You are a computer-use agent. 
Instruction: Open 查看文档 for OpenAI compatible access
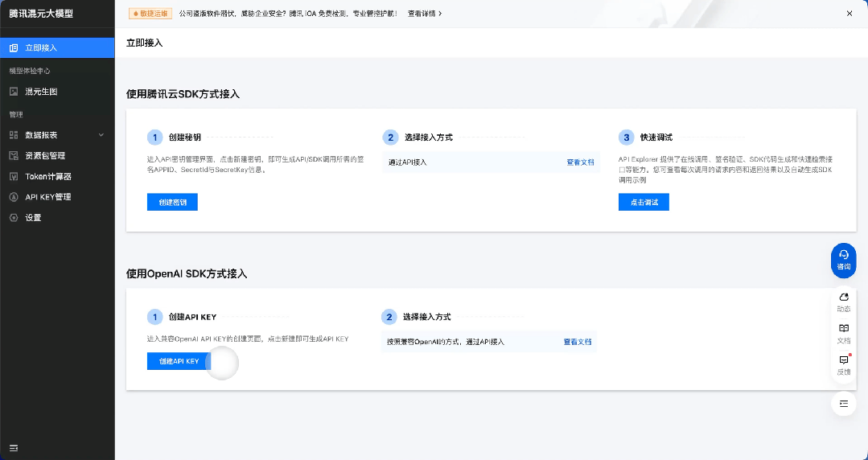[578, 342]
